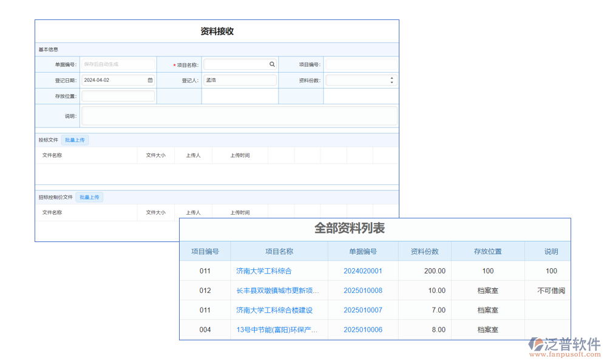Click the 存放位置 column header in list
Image resolution: width=607 pixels, height=364 pixels.
[x=487, y=252]
